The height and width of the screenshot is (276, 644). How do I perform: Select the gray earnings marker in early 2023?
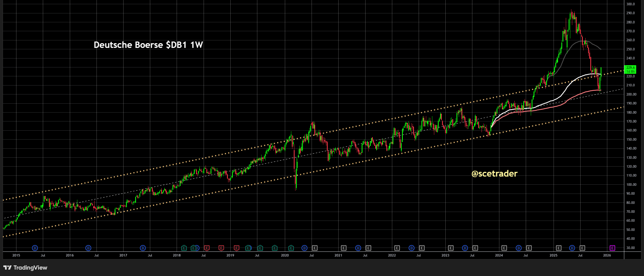[x=451, y=248]
